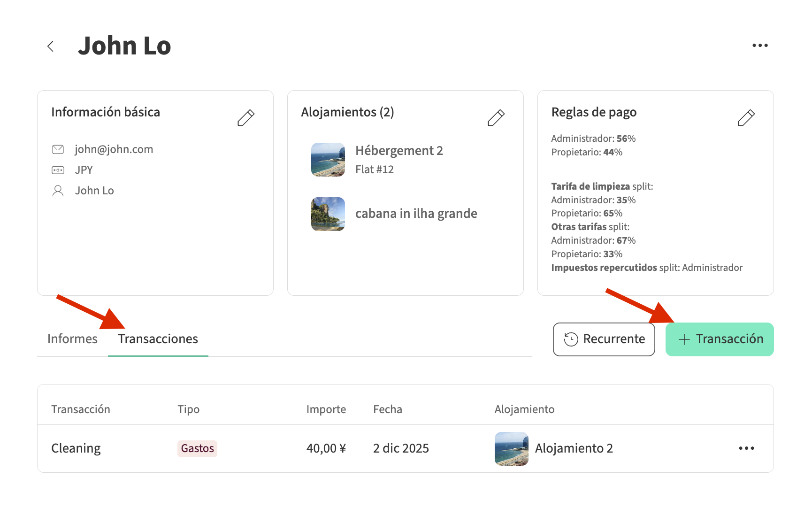Open Hébergement 2 thumbnail image
Viewport: 812px width, 523px height.
(x=328, y=160)
